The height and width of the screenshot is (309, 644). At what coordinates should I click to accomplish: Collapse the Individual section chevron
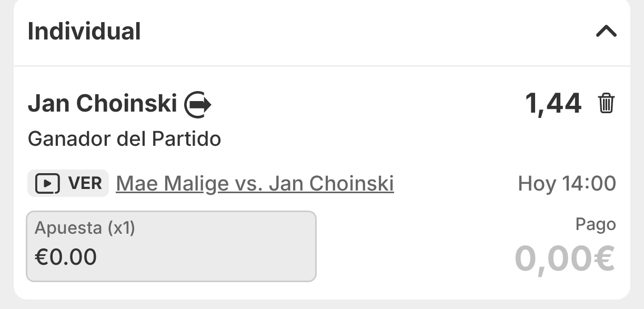[x=606, y=32]
